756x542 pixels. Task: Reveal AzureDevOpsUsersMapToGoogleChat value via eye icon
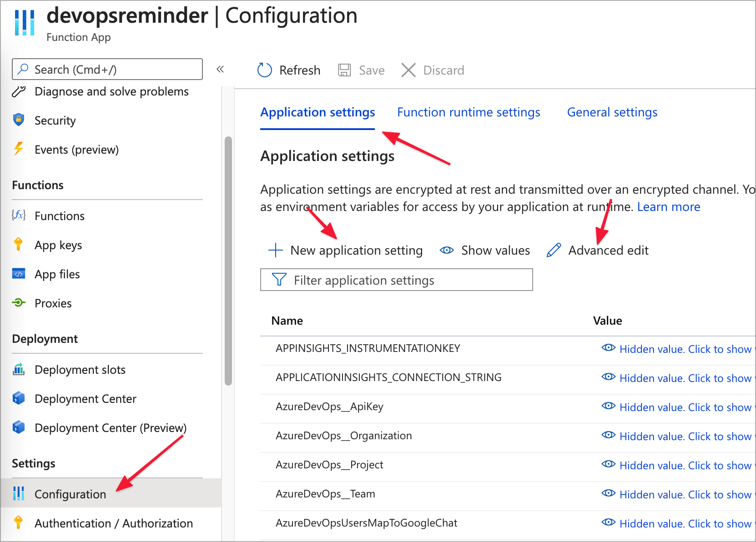coord(608,522)
